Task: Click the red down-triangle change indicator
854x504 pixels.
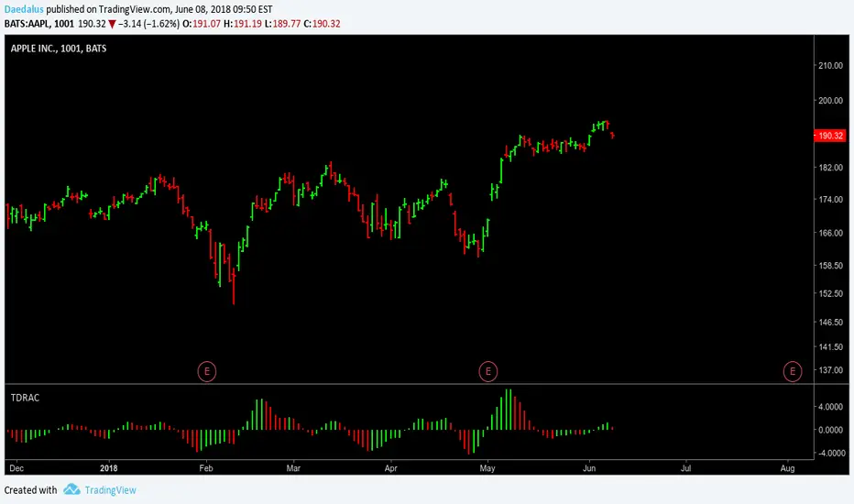Action: click(x=112, y=24)
